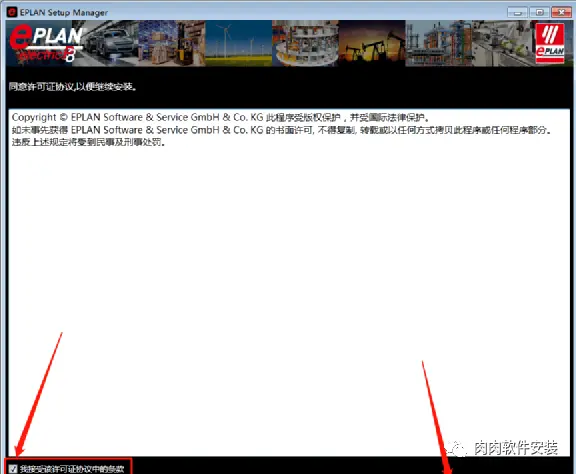The image size is (576, 474).
Task: Click the EPLAN Electric P8 logo in the banner
Action: pos(47,43)
